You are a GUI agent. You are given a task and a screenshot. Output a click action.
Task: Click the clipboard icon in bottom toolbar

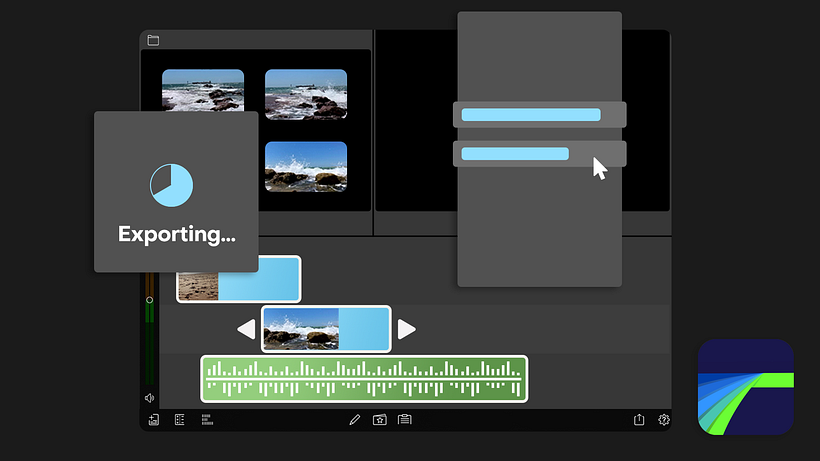pos(405,419)
